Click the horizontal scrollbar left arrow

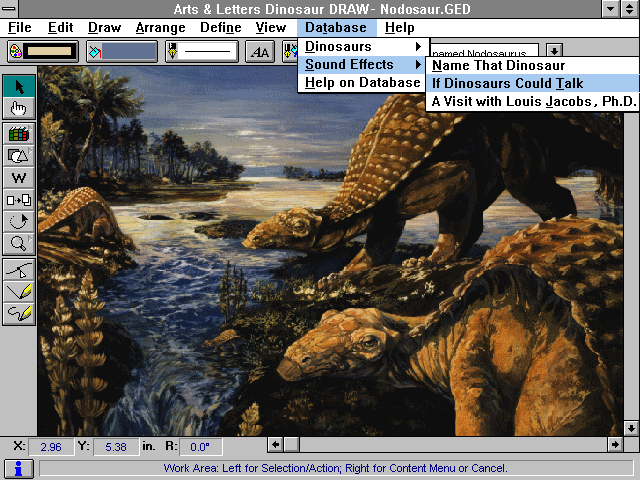(276, 444)
